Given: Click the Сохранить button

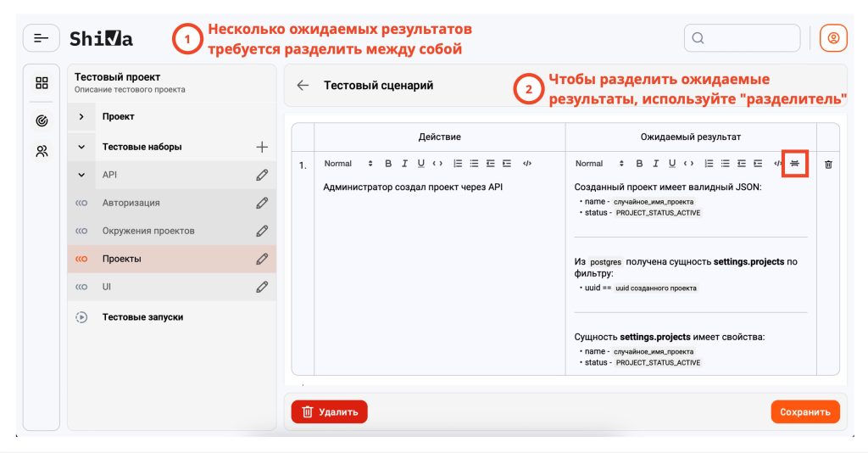Looking at the screenshot, I should click(x=804, y=412).
